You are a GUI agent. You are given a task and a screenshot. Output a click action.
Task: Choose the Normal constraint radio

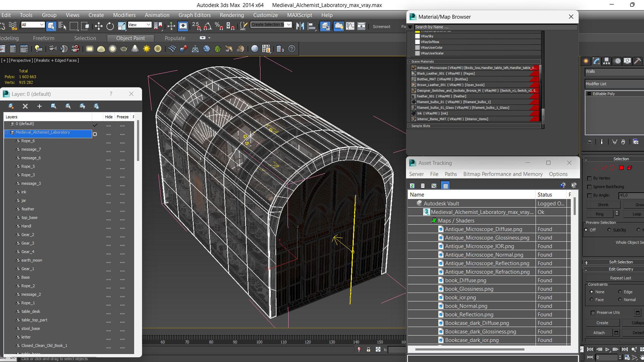620,300
